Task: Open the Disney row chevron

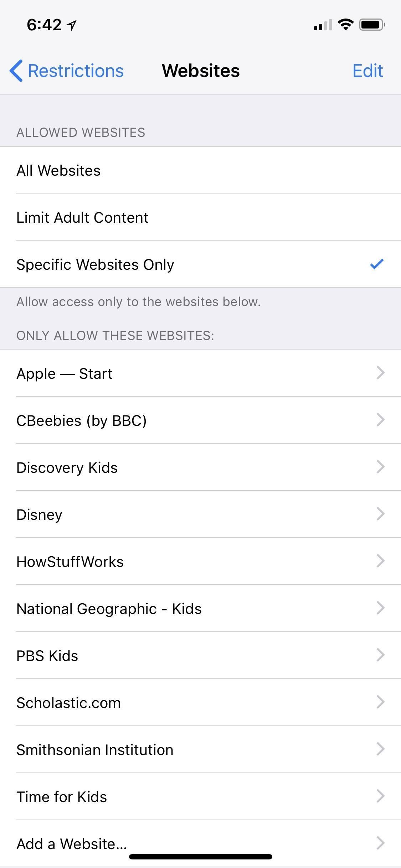Action: coord(380,514)
